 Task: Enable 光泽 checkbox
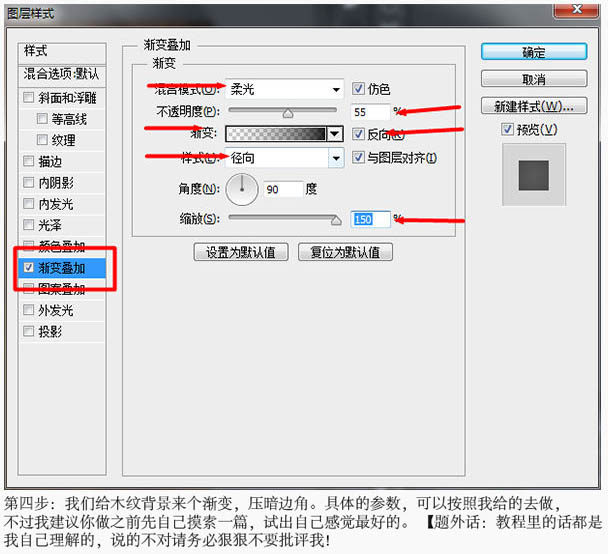[28, 224]
